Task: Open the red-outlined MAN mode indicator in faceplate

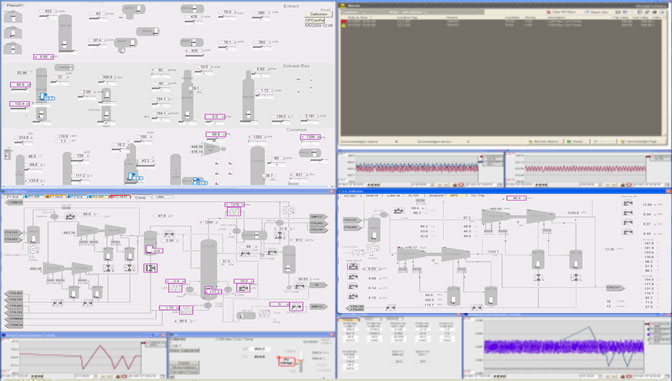Action: click(x=286, y=361)
